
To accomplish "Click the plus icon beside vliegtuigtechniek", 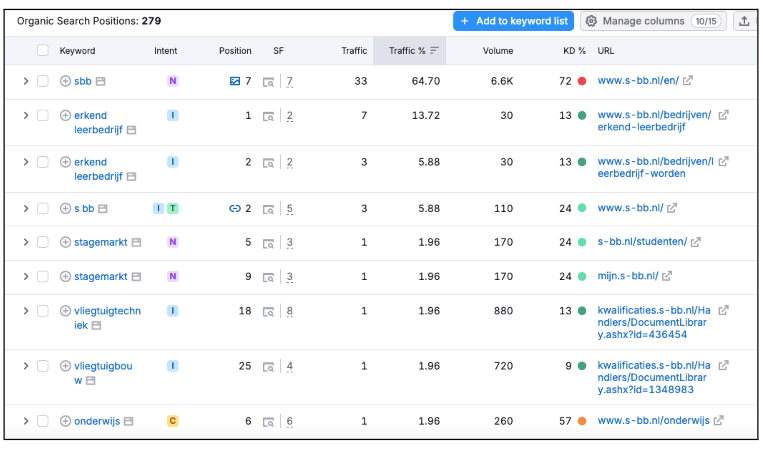I will click(x=65, y=311).
